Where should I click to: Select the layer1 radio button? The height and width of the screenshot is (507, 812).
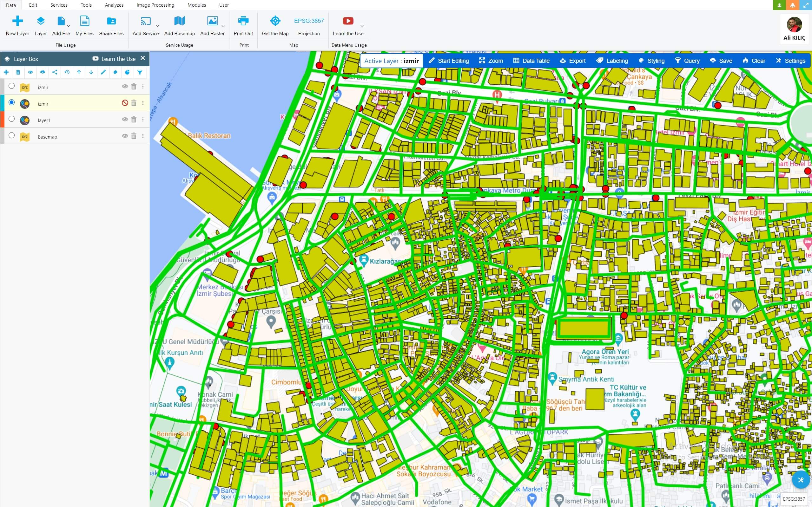[12, 119]
